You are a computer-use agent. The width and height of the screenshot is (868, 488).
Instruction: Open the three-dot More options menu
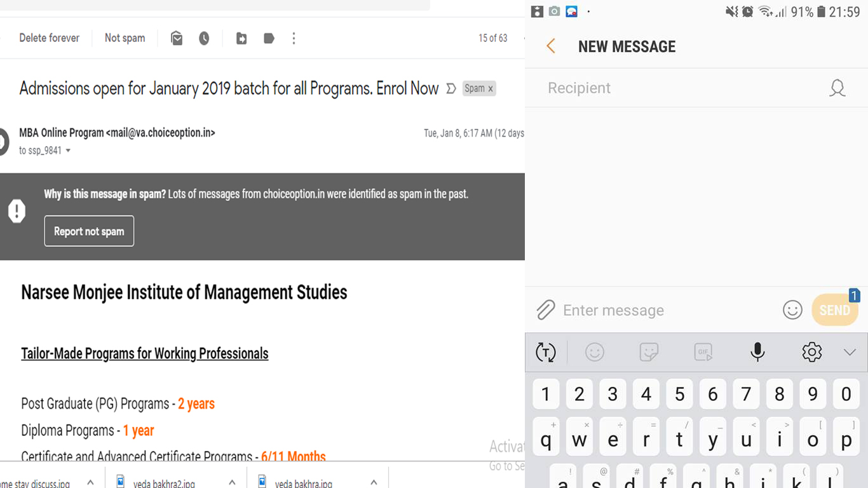click(294, 39)
